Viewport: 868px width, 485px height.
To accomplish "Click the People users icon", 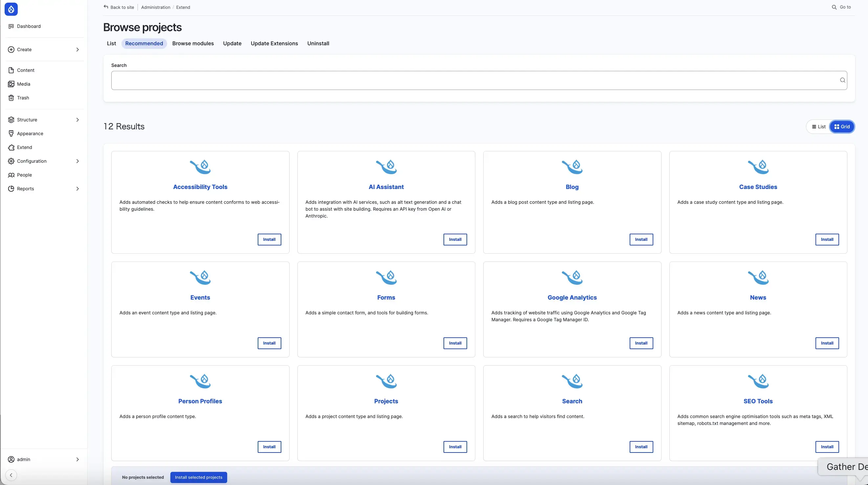I will (x=11, y=175).
